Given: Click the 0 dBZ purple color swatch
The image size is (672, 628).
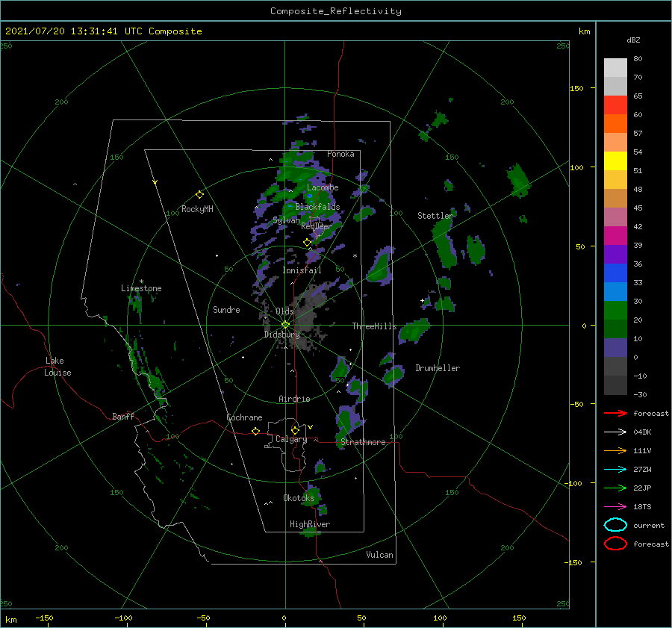Looking at the screenshot, I should tap(615, 348).
